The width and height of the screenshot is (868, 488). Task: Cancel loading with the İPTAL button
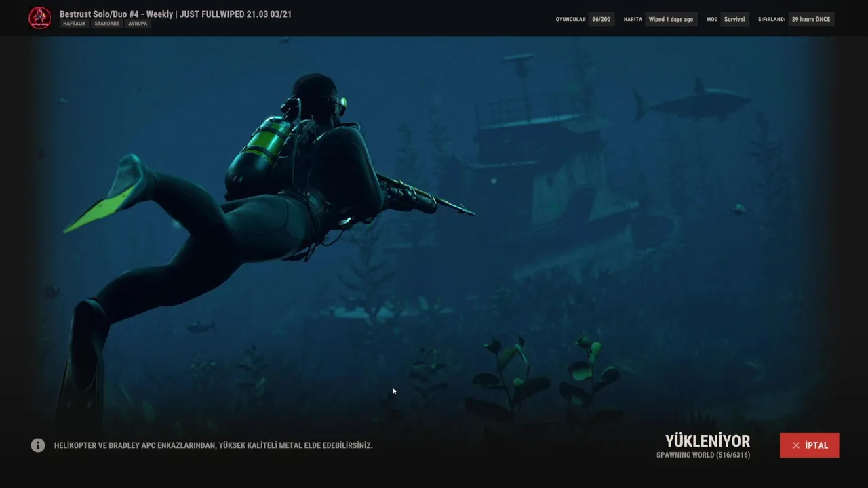click(x=809, y=445)
